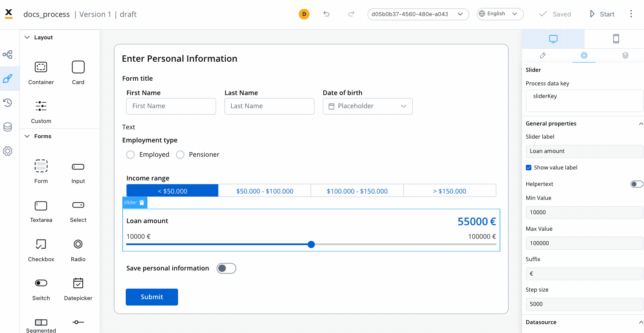Pick the Textarea component icon

[41, 206]
